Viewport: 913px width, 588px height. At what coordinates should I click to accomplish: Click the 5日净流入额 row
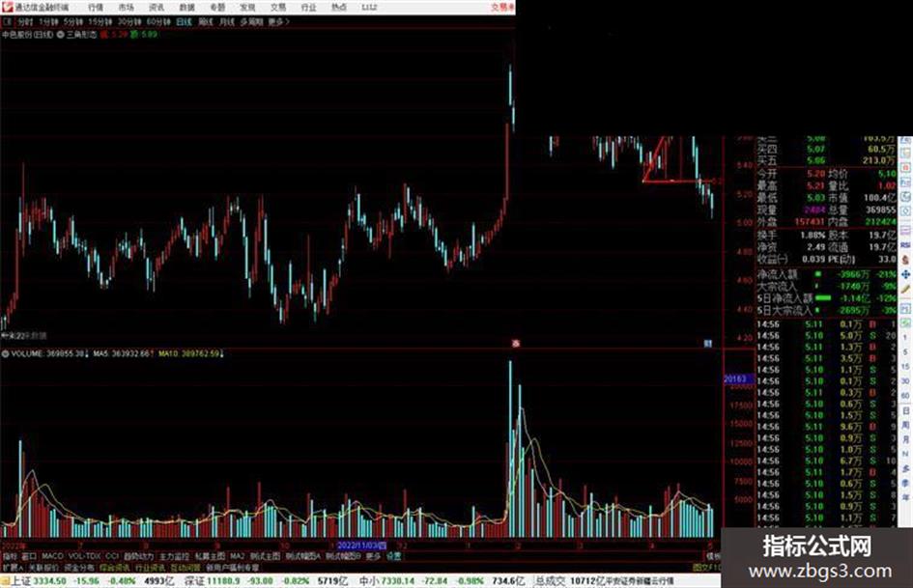[x=826, y=298]
